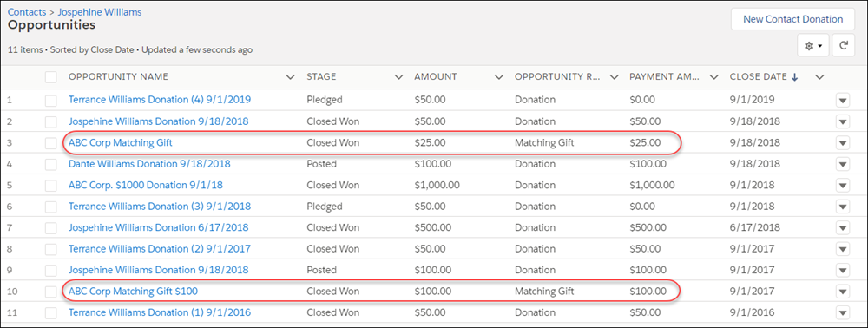Open Amount column dropdown chevron

pyautogui.click(x=499, y=77)
